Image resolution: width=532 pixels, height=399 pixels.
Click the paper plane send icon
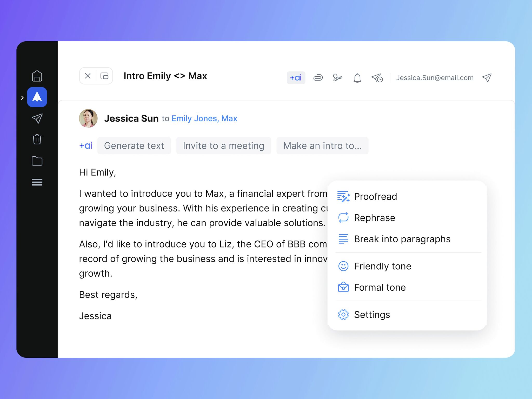pos(487,77)
